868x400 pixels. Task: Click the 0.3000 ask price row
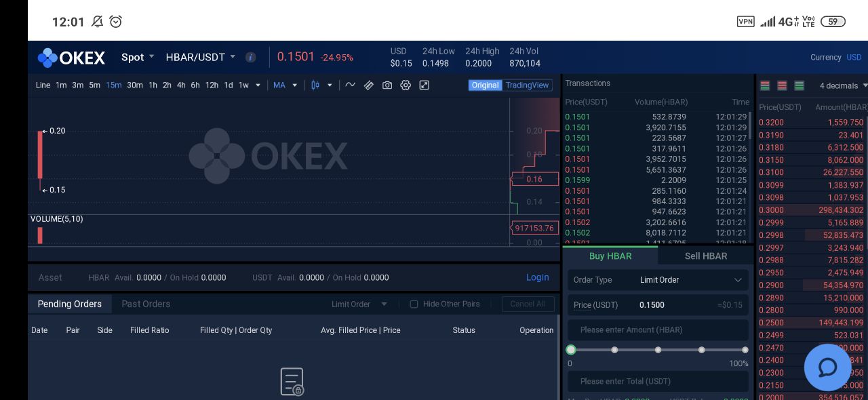pyautogui.click(x=812, y=210)
